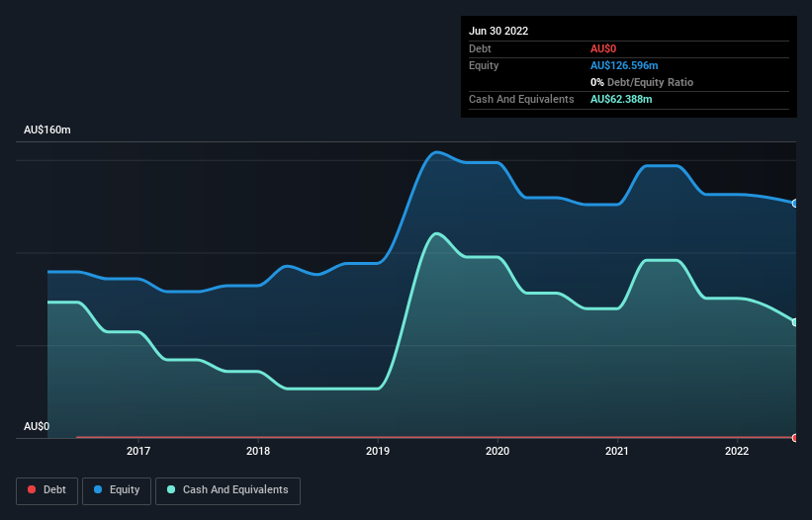Click the 2017 x-axis label
Image resolution: width=812 pixels, height=520 pixels.
138,451
